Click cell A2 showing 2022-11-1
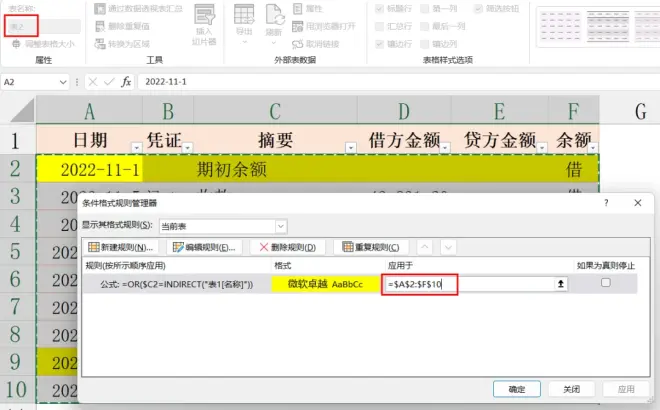Viewport: 660px width, 410px height. point(89,169)
